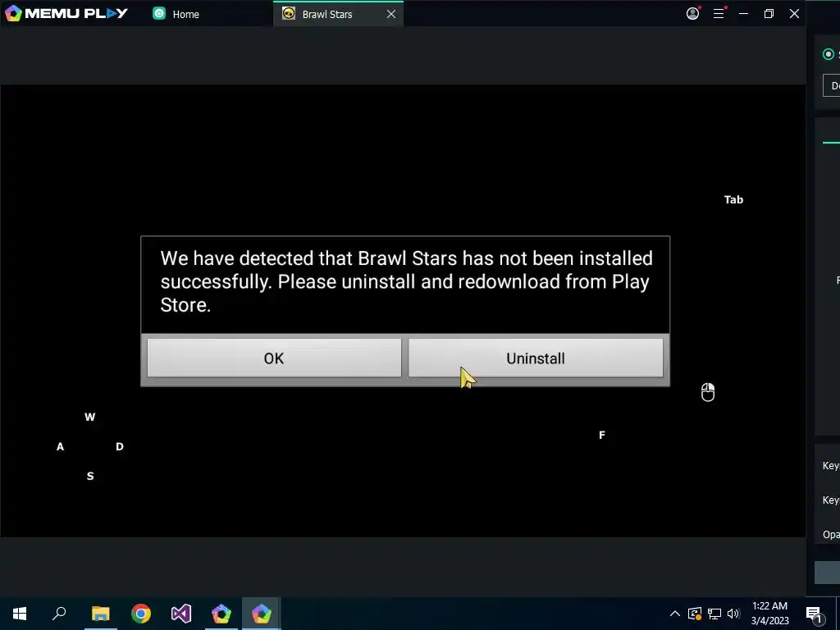Click the W key mapping marker
Image resolution: width=840 pixels, height=630 pixels.
coord(90,417)
